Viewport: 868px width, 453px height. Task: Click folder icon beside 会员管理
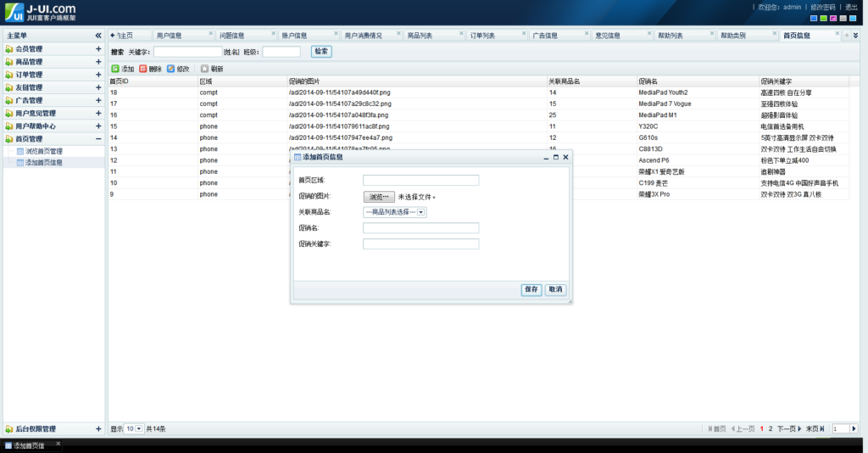click(x=9, y=48)
